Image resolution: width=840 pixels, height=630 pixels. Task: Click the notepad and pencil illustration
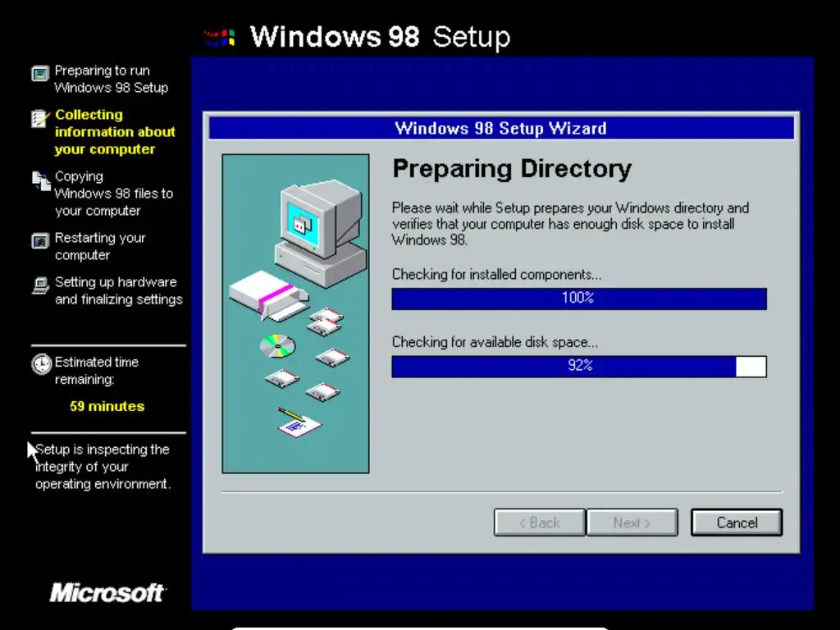pyautogui.click(x=299, y=422)
